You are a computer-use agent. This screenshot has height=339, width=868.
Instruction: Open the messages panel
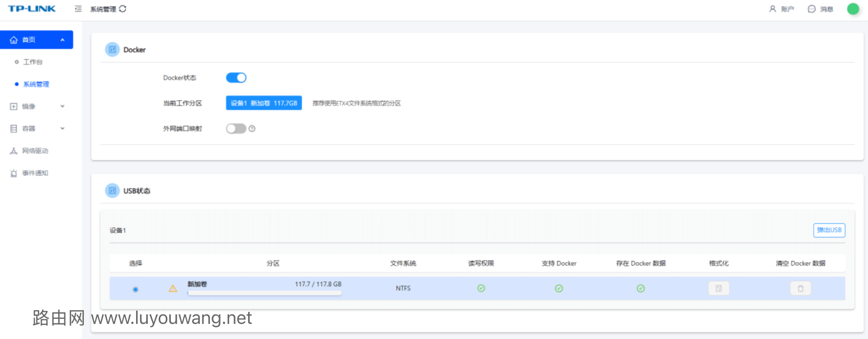[820, 9]
